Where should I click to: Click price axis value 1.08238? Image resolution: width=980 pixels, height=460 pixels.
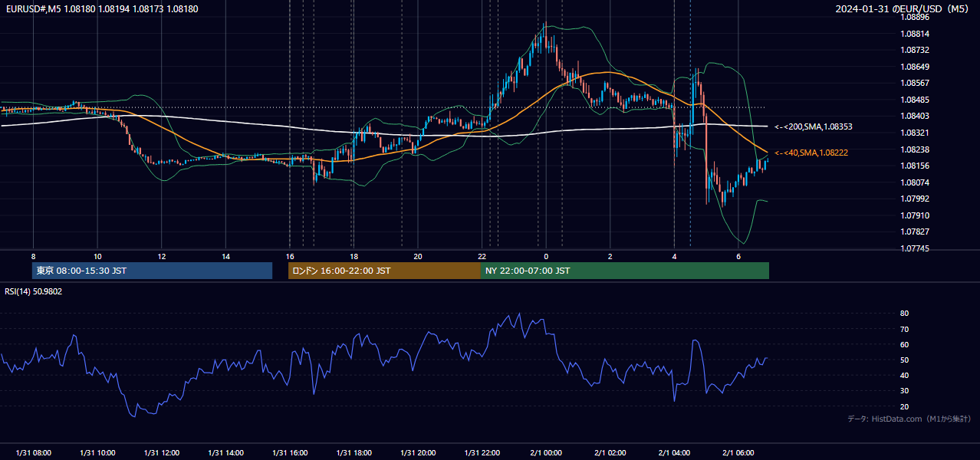pyautogui.click(x=915, y=149)
